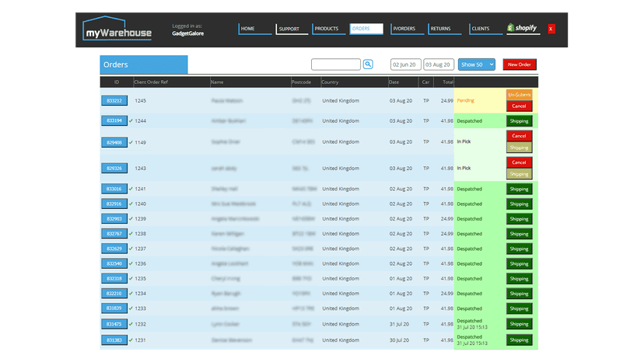Image resolution: width=644 pixels, height=362 pixels.
Task: Sort by Client Order Ref column
Action: [151, 82]
